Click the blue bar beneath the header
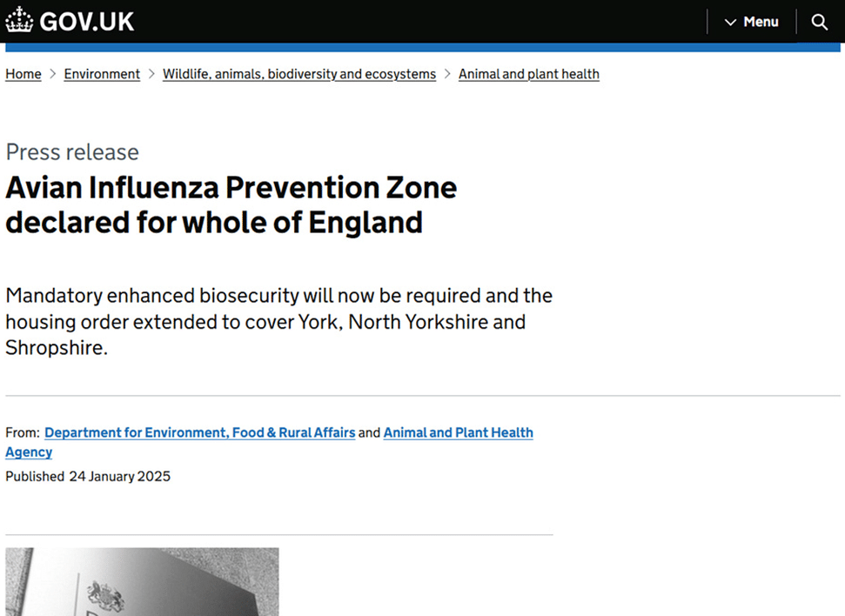This screenshot has width=845, height=616. pyautogui.click(x=423, y=48)
